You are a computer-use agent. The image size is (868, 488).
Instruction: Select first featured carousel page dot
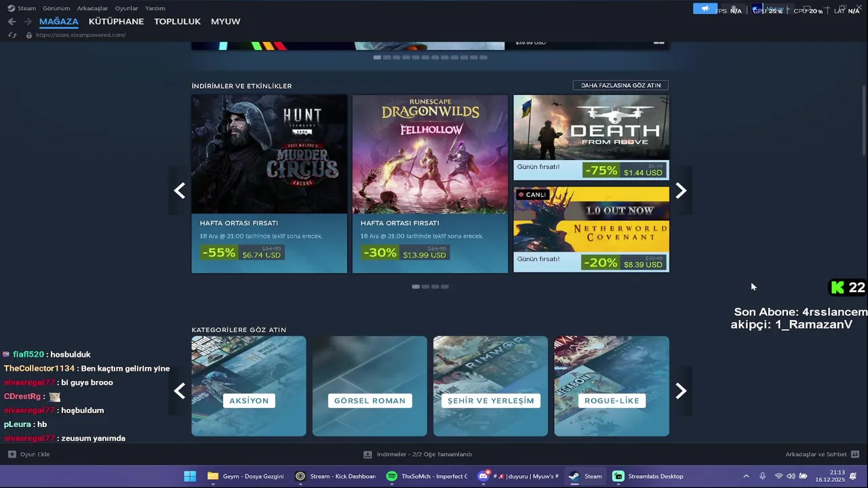pos(377,58)
